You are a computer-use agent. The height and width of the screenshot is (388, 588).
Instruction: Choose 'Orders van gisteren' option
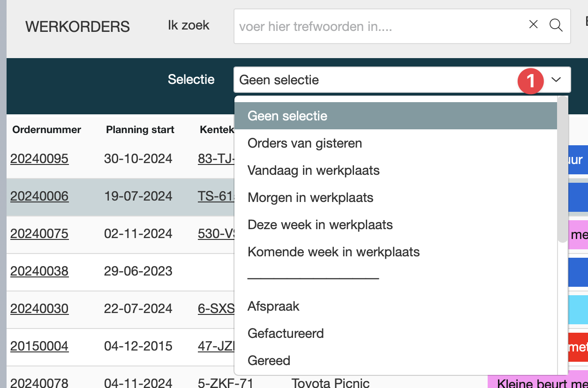tap(305, 143)
